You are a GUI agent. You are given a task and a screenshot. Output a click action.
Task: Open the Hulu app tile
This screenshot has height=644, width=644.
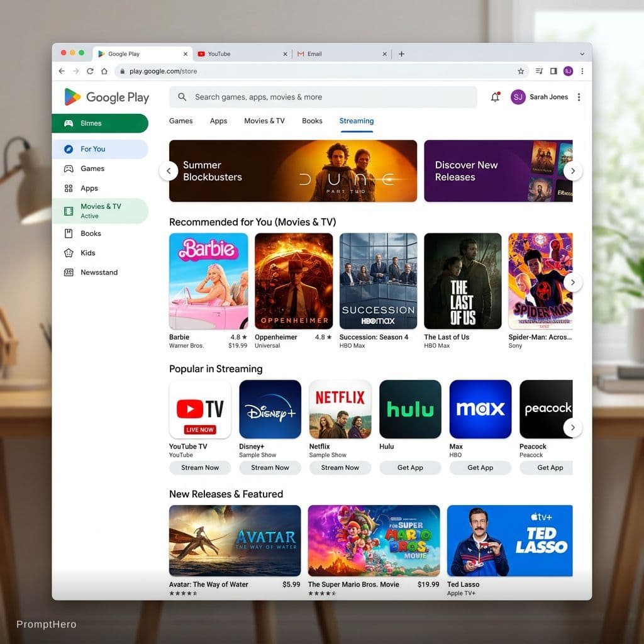(410, 409)
